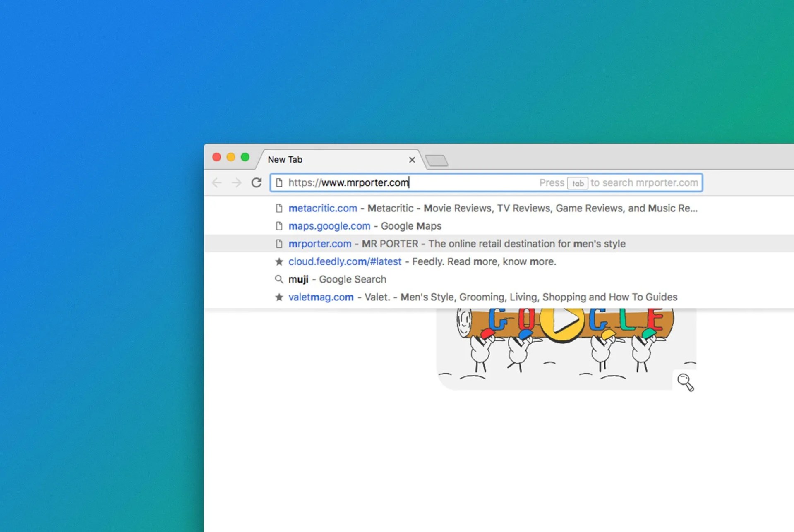
Task: Click the browser Back arrow
Action: coord(217,182)
